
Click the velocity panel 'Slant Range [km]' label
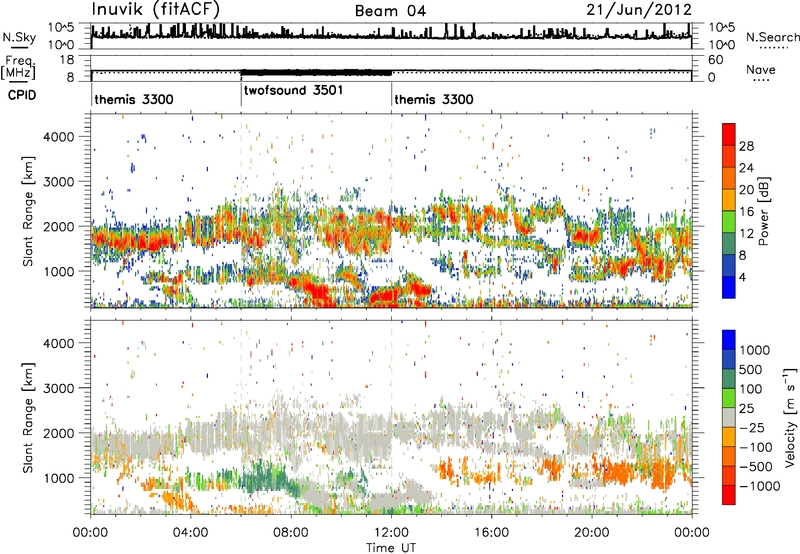pyautogui.click(x=28, y=417)
